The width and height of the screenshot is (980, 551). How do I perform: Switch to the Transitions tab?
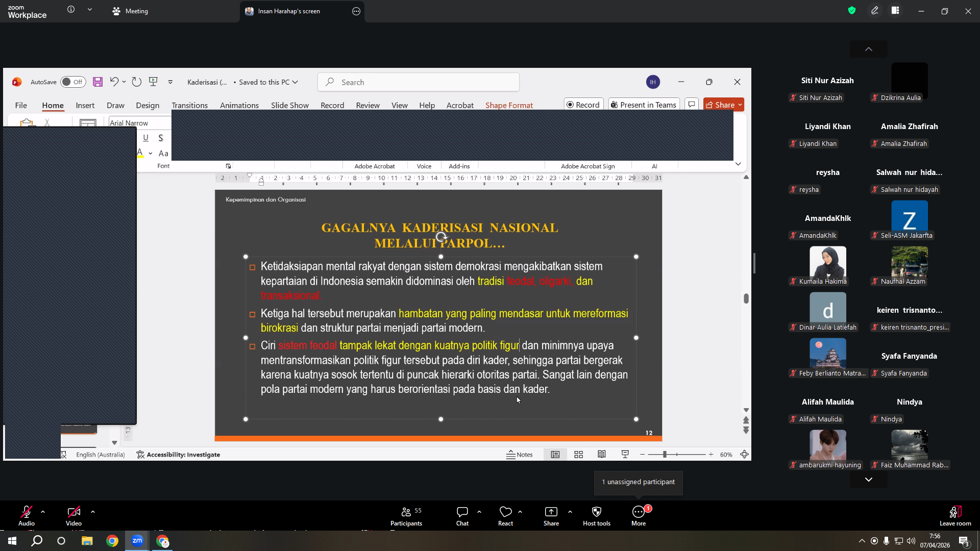(x=189, y=105)
